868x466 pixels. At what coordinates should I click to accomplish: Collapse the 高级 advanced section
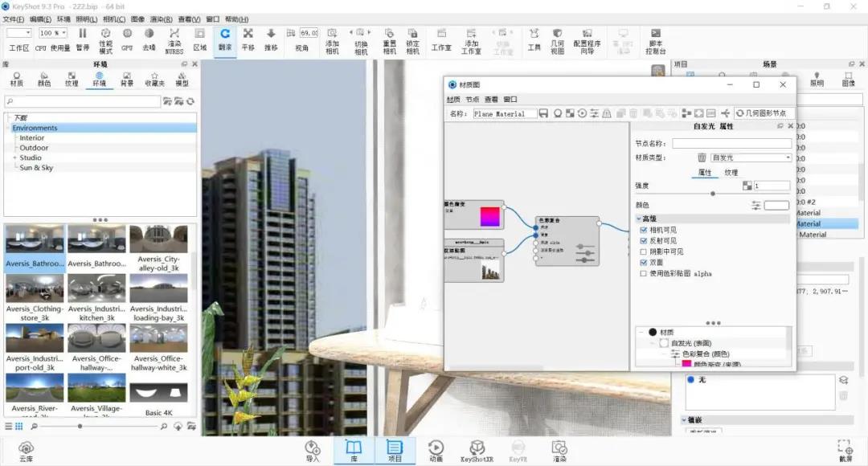click(x=639, y=219)
